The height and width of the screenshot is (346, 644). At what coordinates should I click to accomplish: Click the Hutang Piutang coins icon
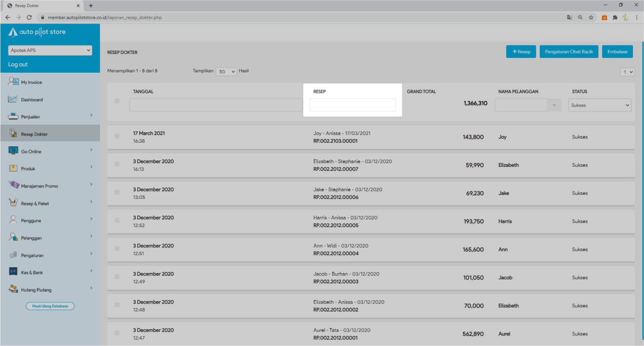click(13, 289)
